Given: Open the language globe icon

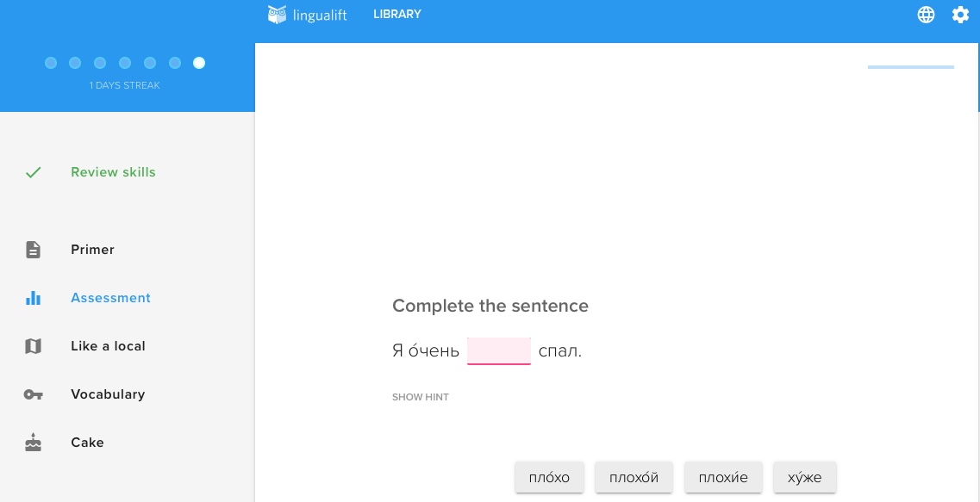Looking at the screenshot, I should point(926,15).
